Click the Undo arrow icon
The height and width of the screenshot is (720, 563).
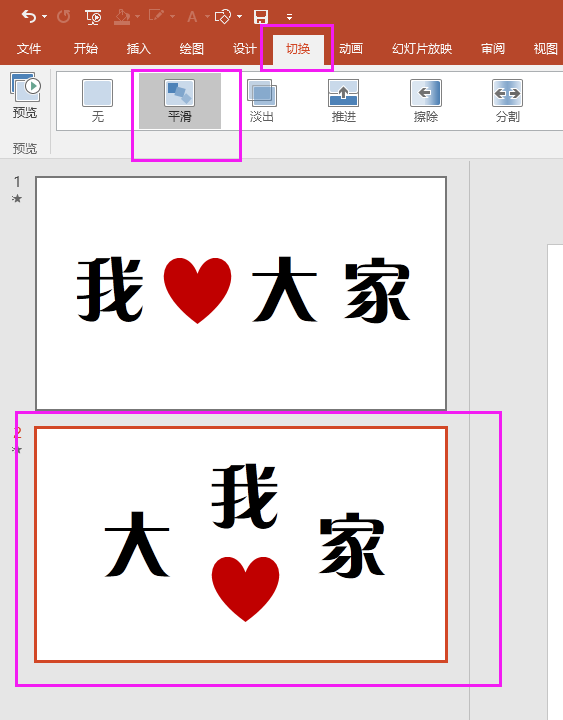28,17
